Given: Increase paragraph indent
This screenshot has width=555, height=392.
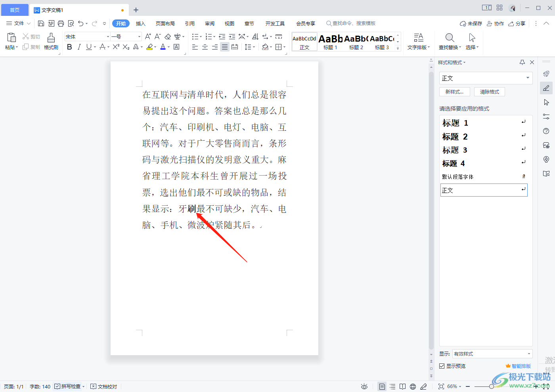Looking at the screenshot, I should (232, 36).
